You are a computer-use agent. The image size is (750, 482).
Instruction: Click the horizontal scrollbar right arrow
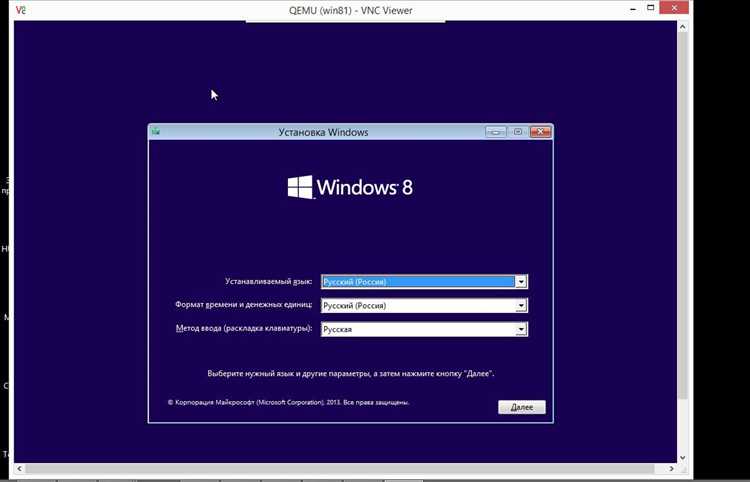(671, 469)
